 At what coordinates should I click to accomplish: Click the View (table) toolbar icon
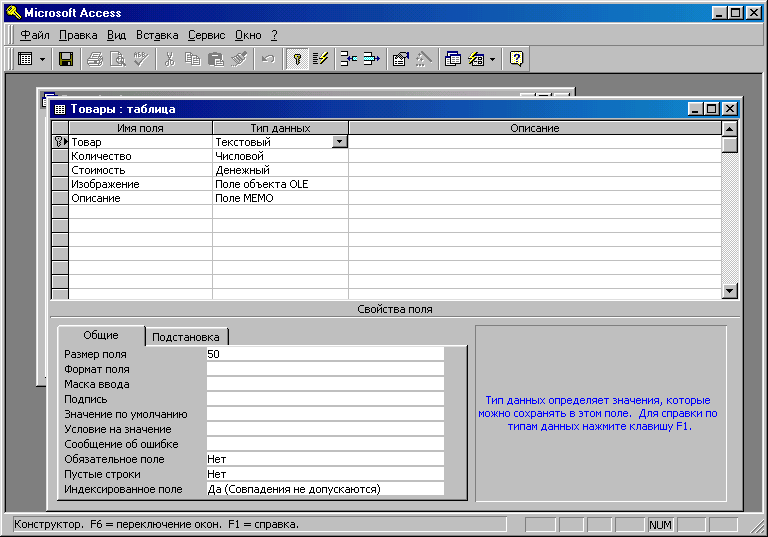click(x=25, y=59)
